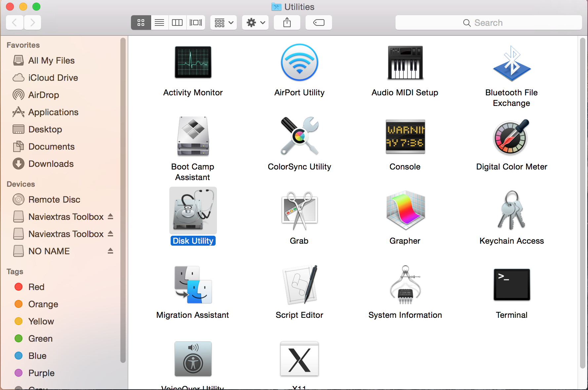The height and width of the screenshot is (390, 588).
Task: Eject the NO NAME volume
Action: pos(110,251)
